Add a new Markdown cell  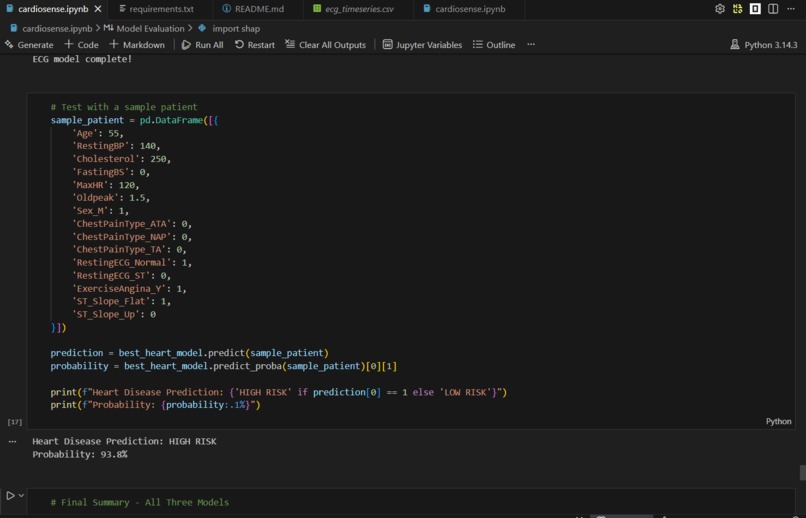[137, 45]
